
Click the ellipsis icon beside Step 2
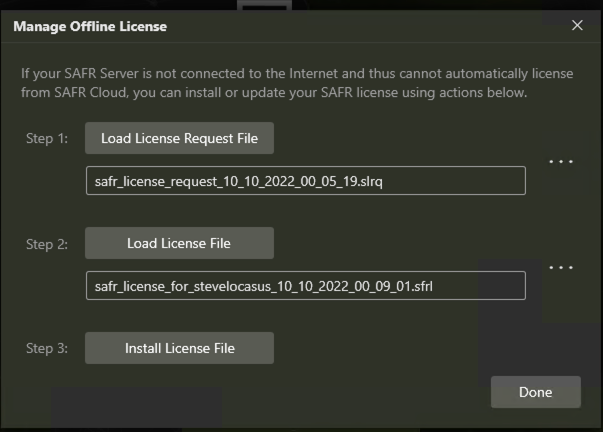560,267
